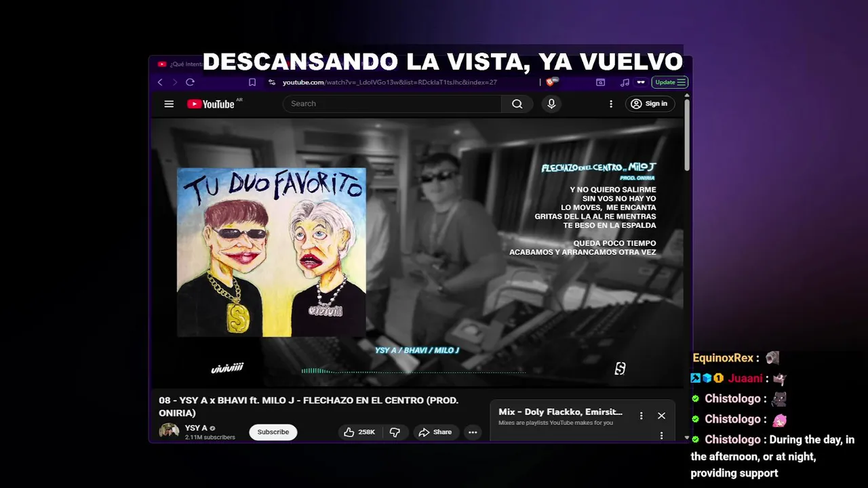Click the 2.11M subscribers text
The width and height of the screenshot is (868, 488).
tap(210, 437)
